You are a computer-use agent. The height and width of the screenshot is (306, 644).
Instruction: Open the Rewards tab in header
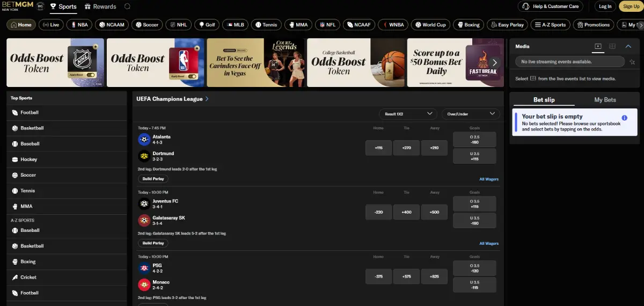pos(100,7)
